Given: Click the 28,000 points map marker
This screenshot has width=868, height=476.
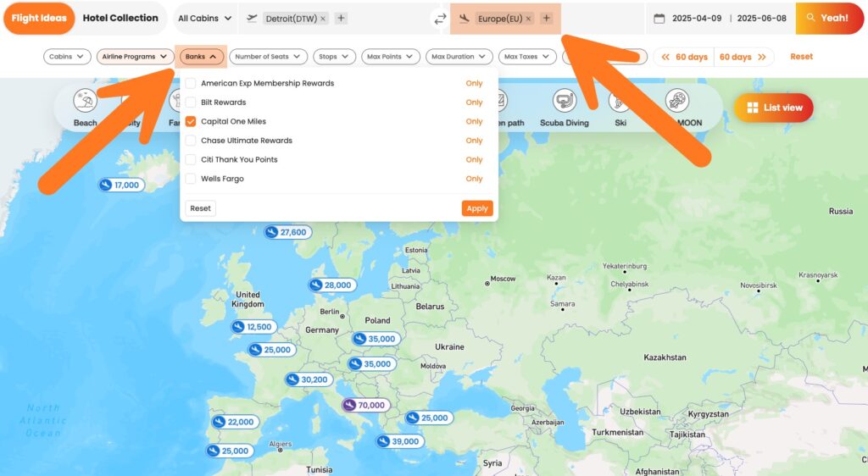Looking at the screenshot, I should pyautogui.click(x=332, y=285).
